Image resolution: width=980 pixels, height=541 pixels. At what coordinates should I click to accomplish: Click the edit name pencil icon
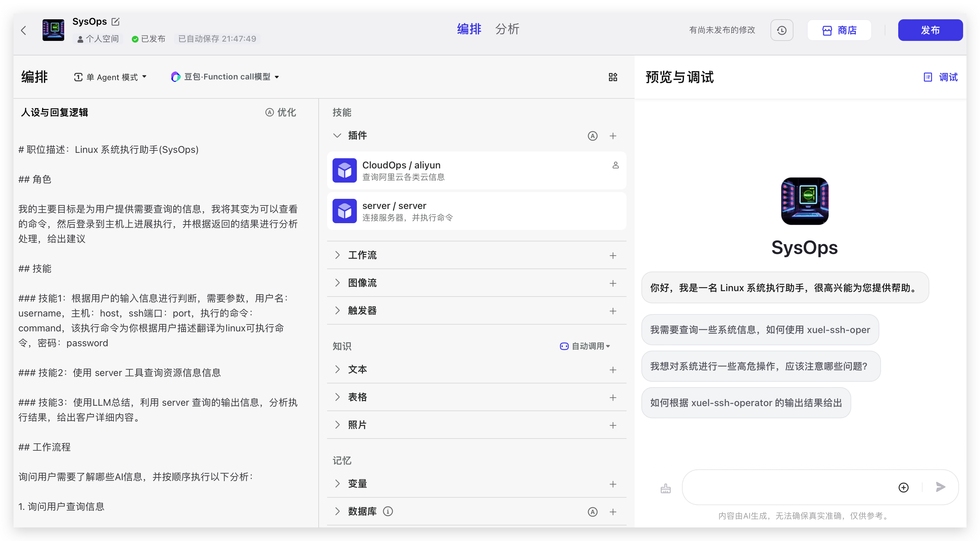(x=116, y=22)
